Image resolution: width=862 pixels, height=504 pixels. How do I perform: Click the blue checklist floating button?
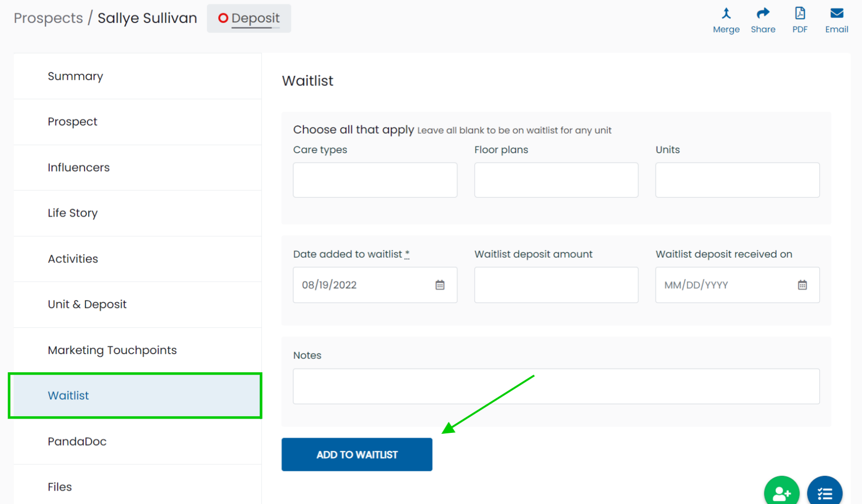click(x=825, y=492)
